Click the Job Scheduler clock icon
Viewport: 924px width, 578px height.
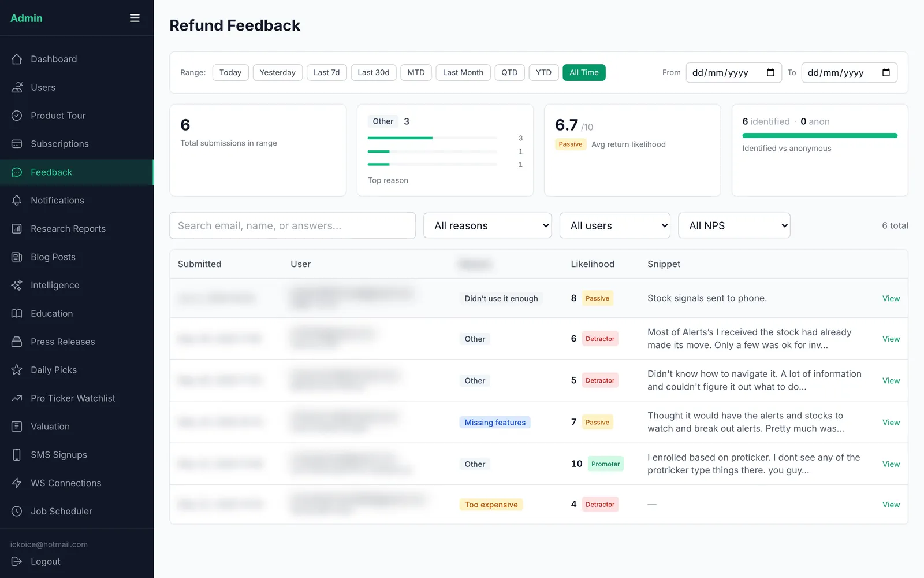coord(17,512)
